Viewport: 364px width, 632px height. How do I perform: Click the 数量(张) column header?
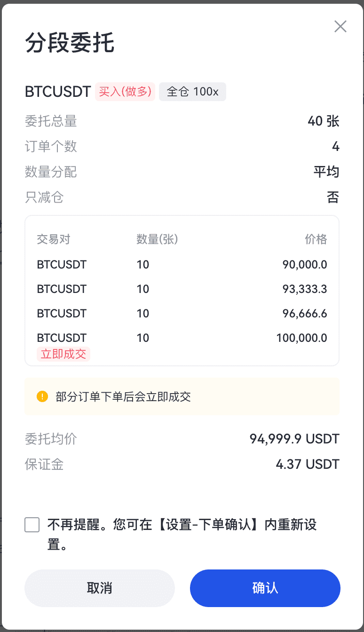[x=157, y=239]
